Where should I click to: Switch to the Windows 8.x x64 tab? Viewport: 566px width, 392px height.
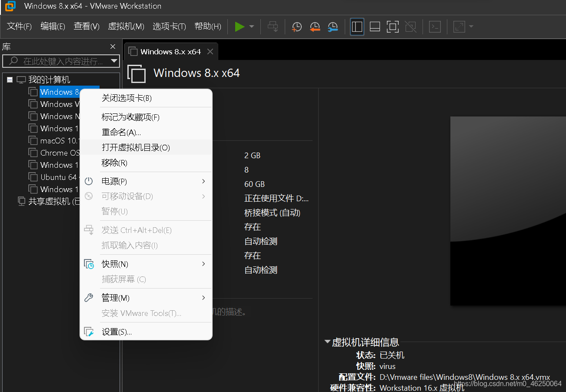pos(170,52)
